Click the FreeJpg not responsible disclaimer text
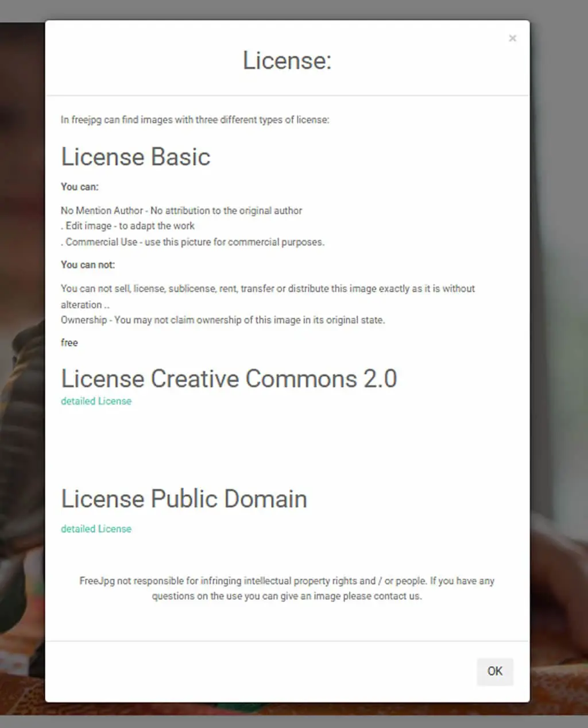The image size is (588, 728). (287, 588)
